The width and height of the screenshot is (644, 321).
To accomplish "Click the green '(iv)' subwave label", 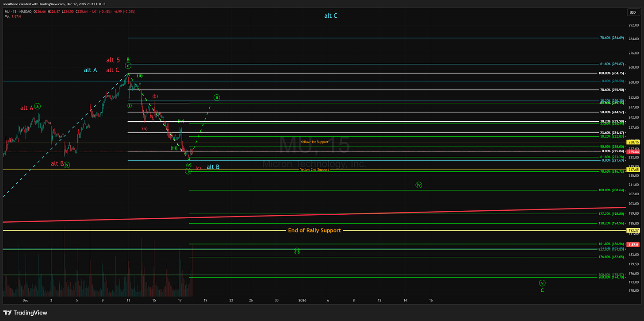I will [x=181, y=121].
